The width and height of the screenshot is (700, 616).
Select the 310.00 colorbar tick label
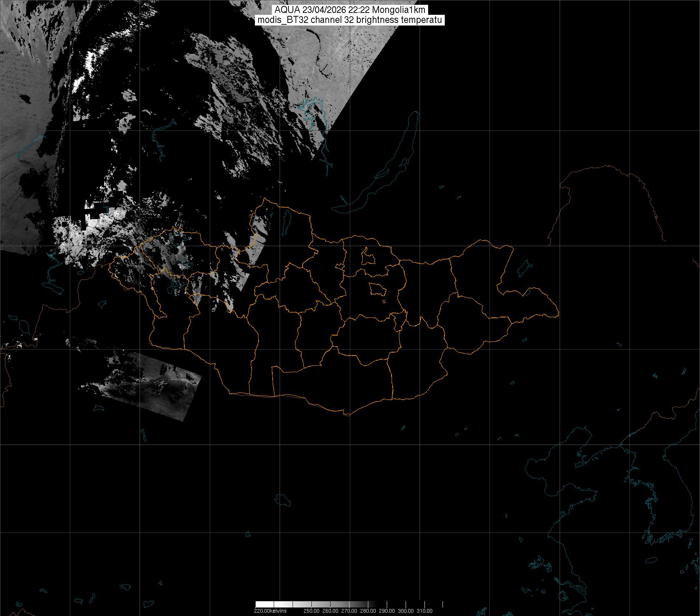(x=425, y=611)
